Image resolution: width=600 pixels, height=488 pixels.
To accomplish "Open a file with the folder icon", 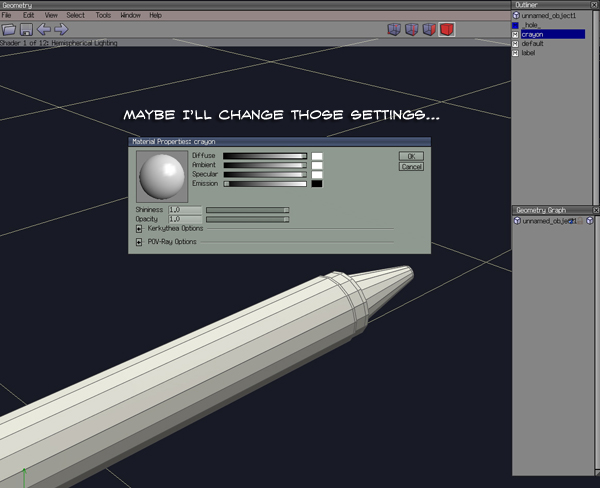I will point(8,29).
